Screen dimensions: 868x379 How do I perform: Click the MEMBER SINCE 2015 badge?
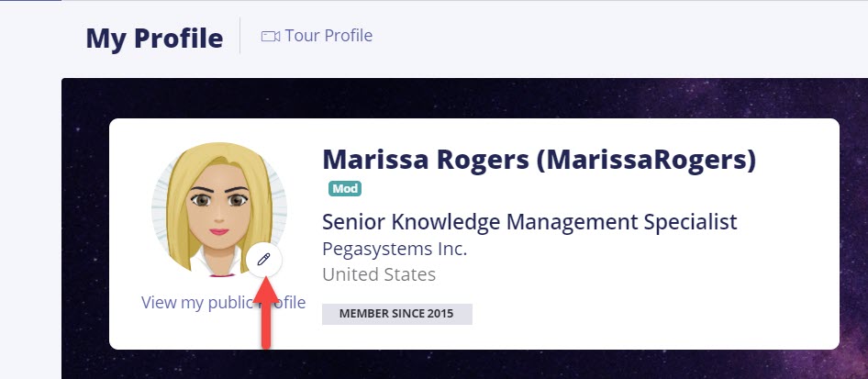[x=397, y=314]
